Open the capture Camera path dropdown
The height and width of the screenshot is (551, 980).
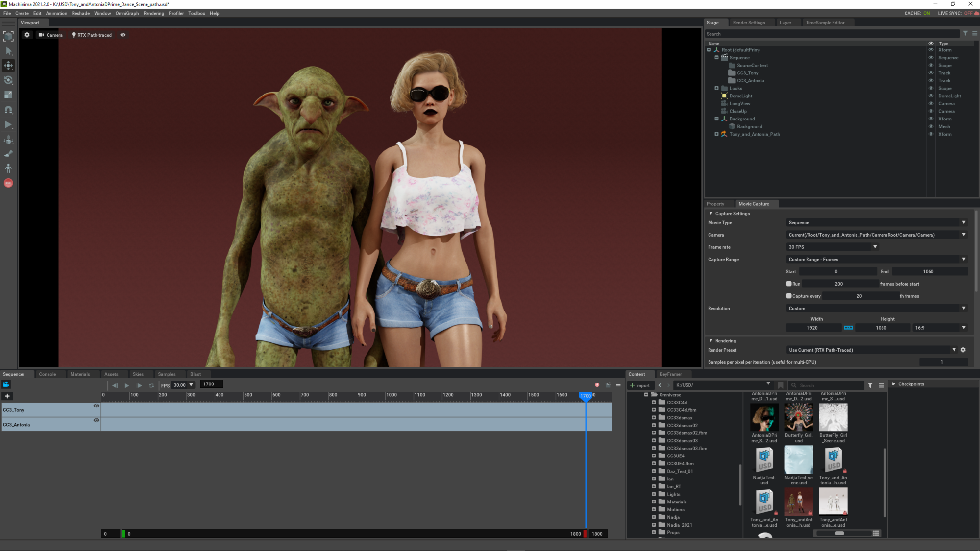pos(877,235)
